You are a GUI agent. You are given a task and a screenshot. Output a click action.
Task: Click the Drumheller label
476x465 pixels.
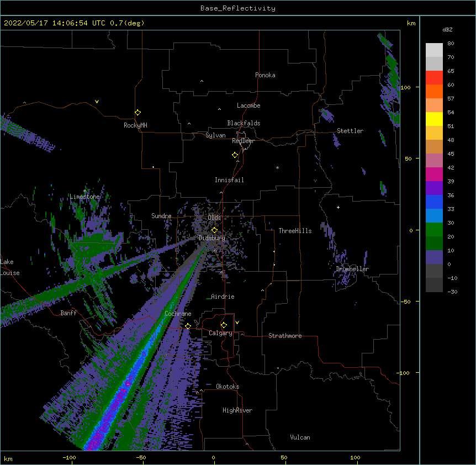(352, 269)
